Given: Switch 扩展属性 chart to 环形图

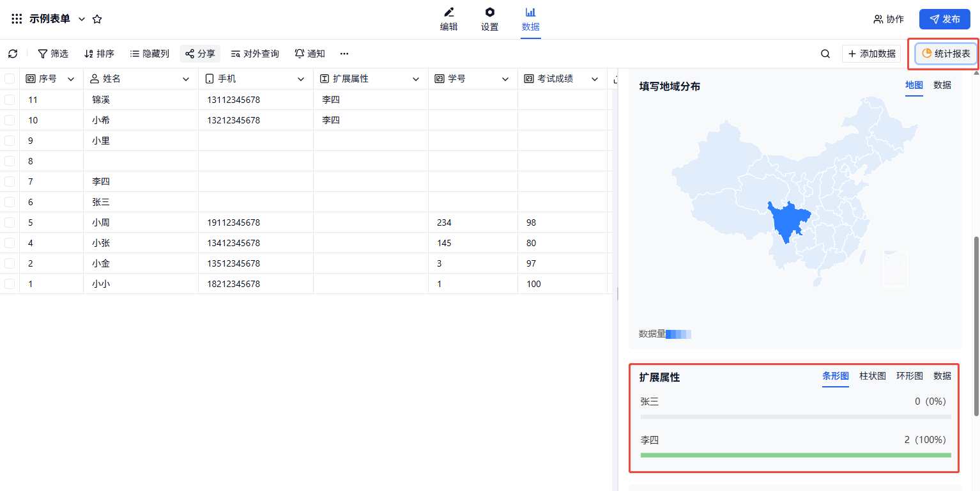Looking at the screenshot, I should click(909, 376).
